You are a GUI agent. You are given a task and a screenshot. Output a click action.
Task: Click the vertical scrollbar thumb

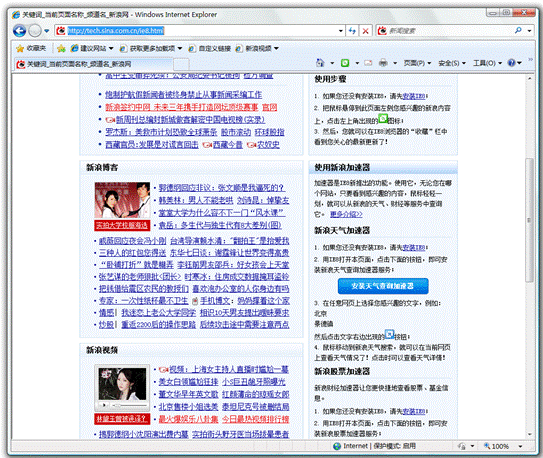(529, 220)
